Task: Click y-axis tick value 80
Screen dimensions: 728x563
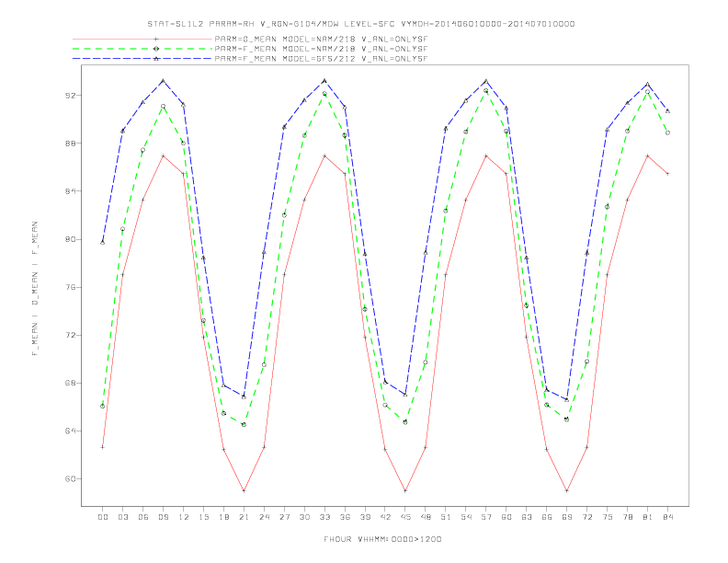Action: (x=71, y=240)
